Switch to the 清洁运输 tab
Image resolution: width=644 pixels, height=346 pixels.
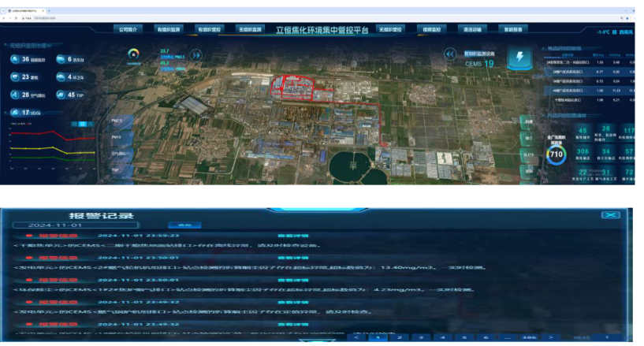[x=472, y=29]
